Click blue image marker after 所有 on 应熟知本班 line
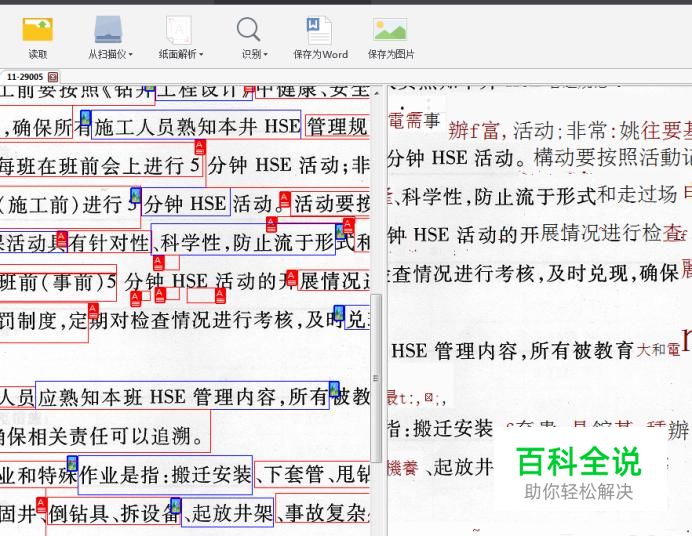The image size is (692, 536). 334,389
